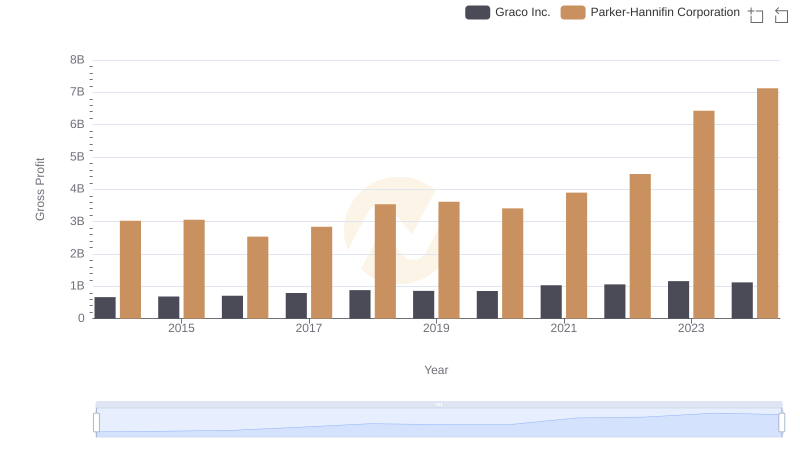Click the 5B y-axis label

point(77,157)
